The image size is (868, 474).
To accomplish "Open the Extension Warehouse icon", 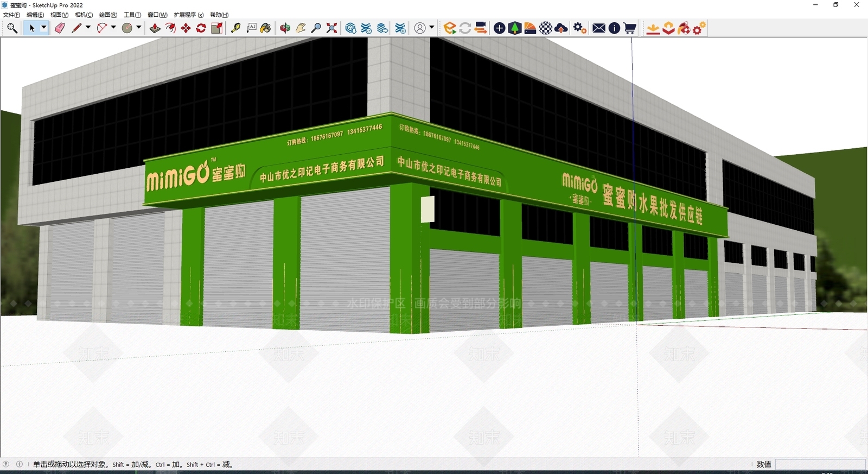I will pos(367,28).
